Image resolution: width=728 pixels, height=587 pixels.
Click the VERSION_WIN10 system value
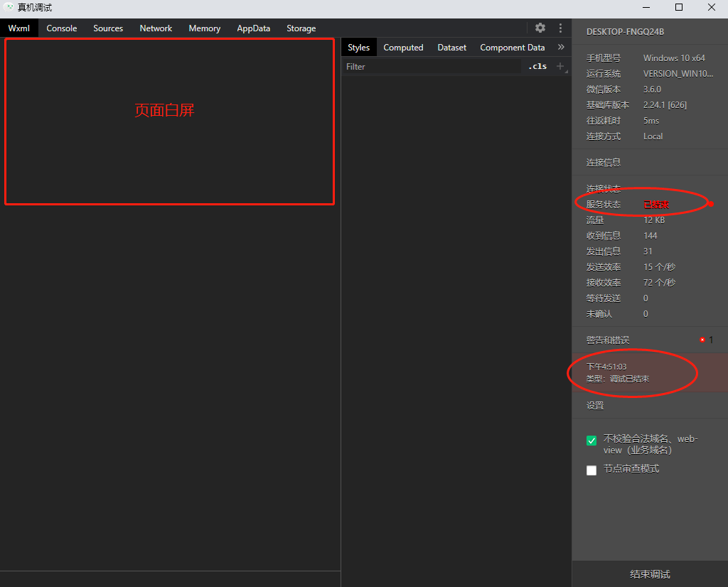[x=678, y=74]
